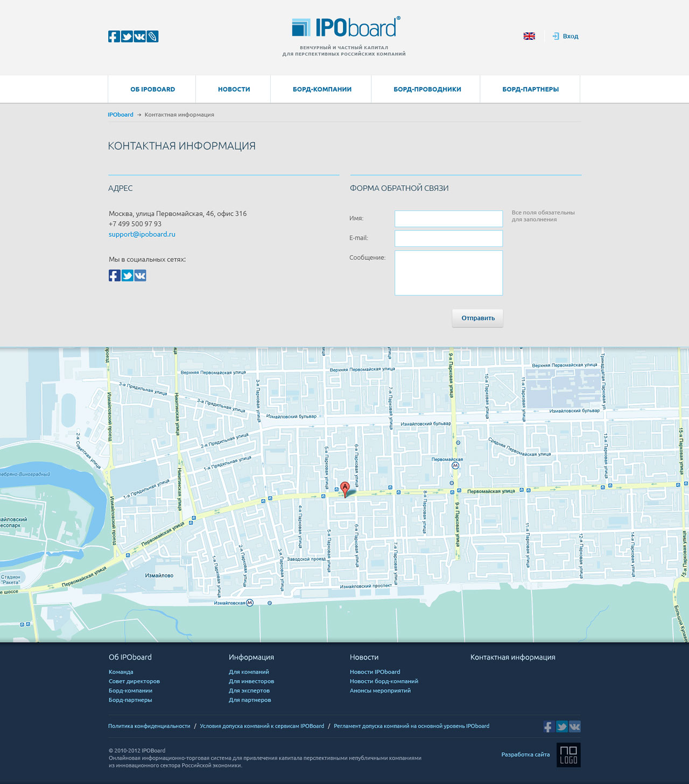This screenshot has width=689, height=784.
Task: Click the VK icon in the footer
Action: 575,726
